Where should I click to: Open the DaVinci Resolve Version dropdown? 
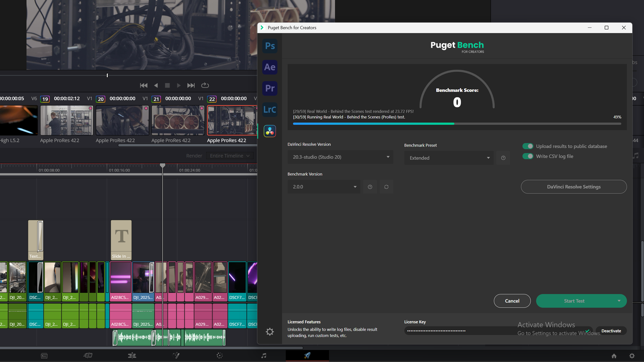(340, 157)
